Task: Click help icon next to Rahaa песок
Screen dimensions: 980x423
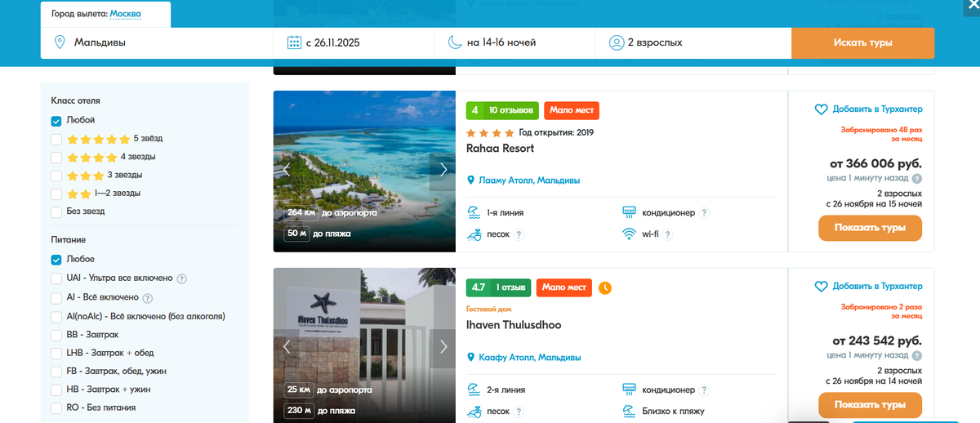Action: 519,234
